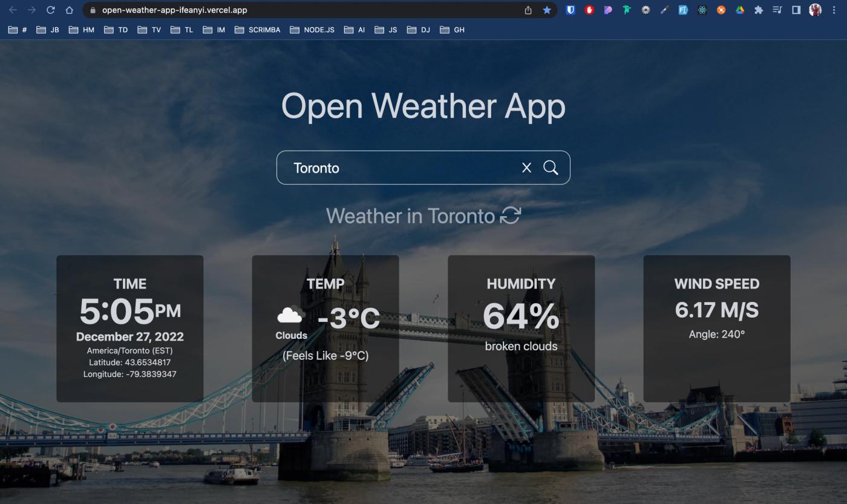Viewport: 847px width, 504px height.
Task: Click the -3°C temperature value
Action: tap(349, 319)
